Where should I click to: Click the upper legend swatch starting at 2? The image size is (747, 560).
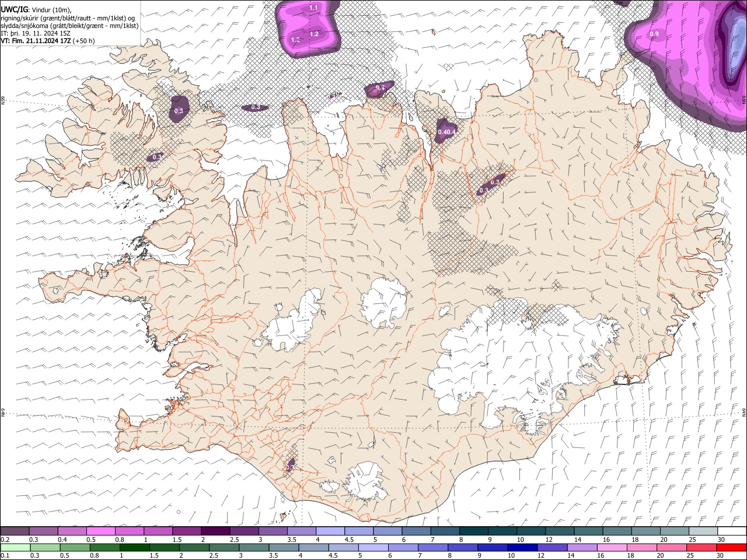coord(215,531)
